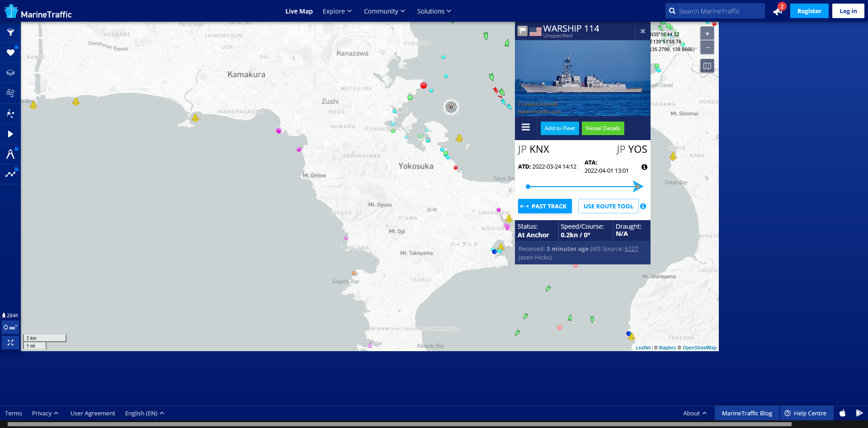Click the Apple App Store icon
The image size is (868, 428).
842,413
